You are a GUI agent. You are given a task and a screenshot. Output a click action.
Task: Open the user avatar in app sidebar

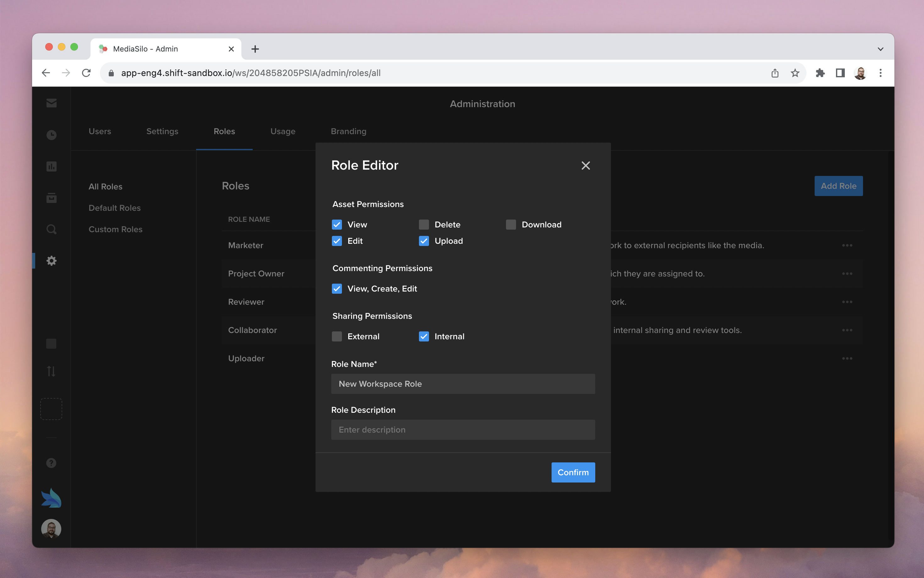point(51,529)
